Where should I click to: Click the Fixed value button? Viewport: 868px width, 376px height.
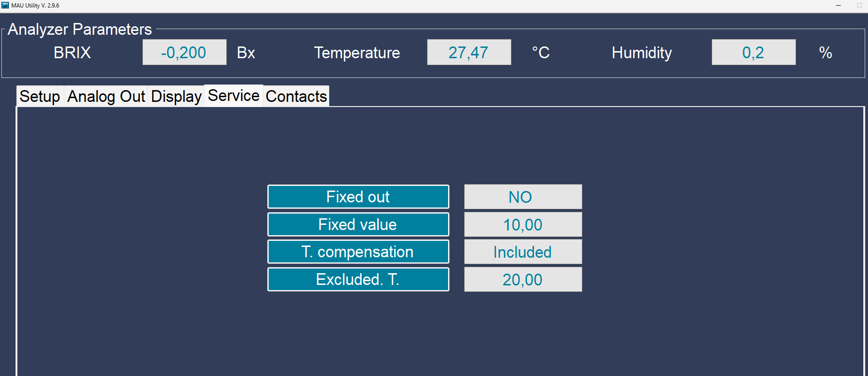pyautogui.click(x=358, y=224)
